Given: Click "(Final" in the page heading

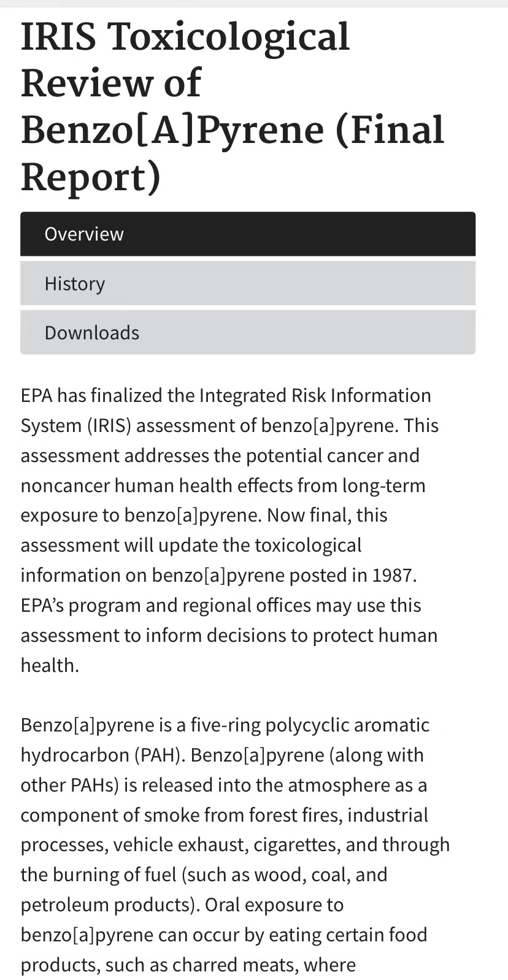Looking at the screenshot, I should 389,131.
